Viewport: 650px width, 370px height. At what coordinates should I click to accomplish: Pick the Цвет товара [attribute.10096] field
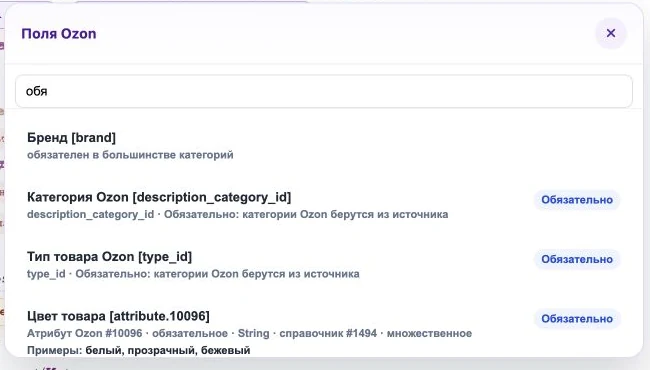click(324, 331)
